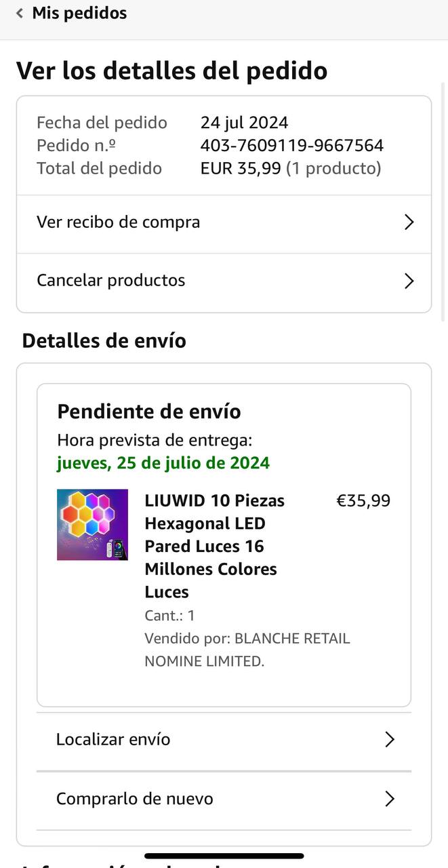The width and height of the screenshot is (448, 868).
Task: Tap the Pendiente de envío status heading
Action: click(149, 412)
